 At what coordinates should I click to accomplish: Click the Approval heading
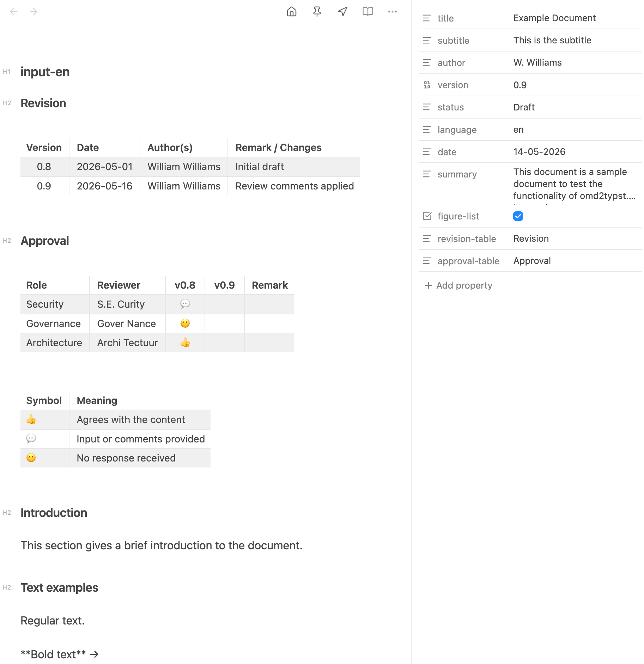pos(45,241)
